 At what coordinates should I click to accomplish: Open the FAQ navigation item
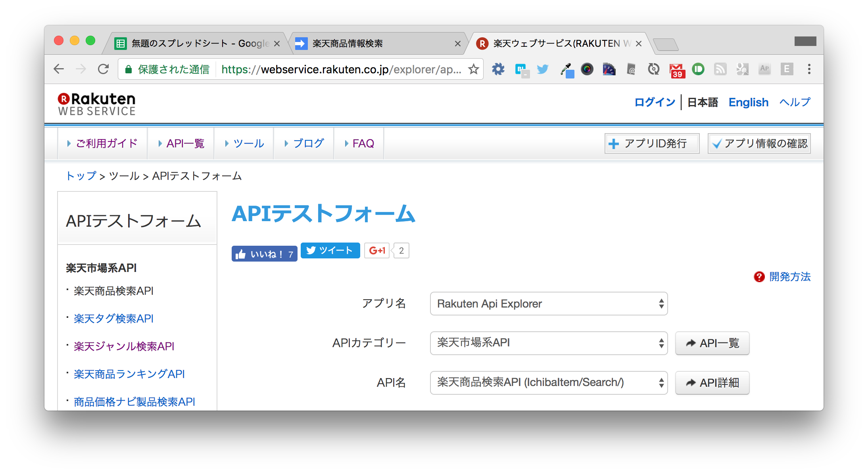point(359,143)
